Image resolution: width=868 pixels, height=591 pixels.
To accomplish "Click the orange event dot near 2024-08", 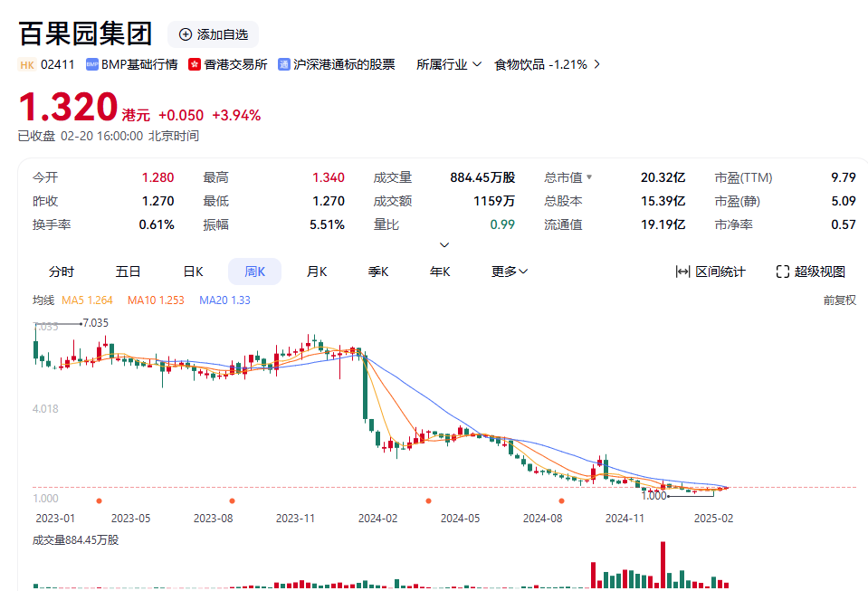I will (x=561, y=500).
